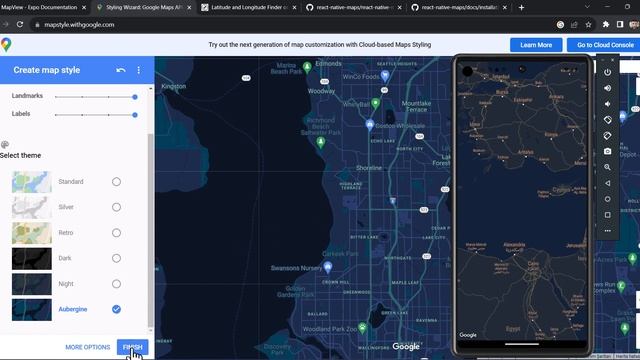Click the Google account icon in address bar
The image size is (640, 360).
(560, 24)
